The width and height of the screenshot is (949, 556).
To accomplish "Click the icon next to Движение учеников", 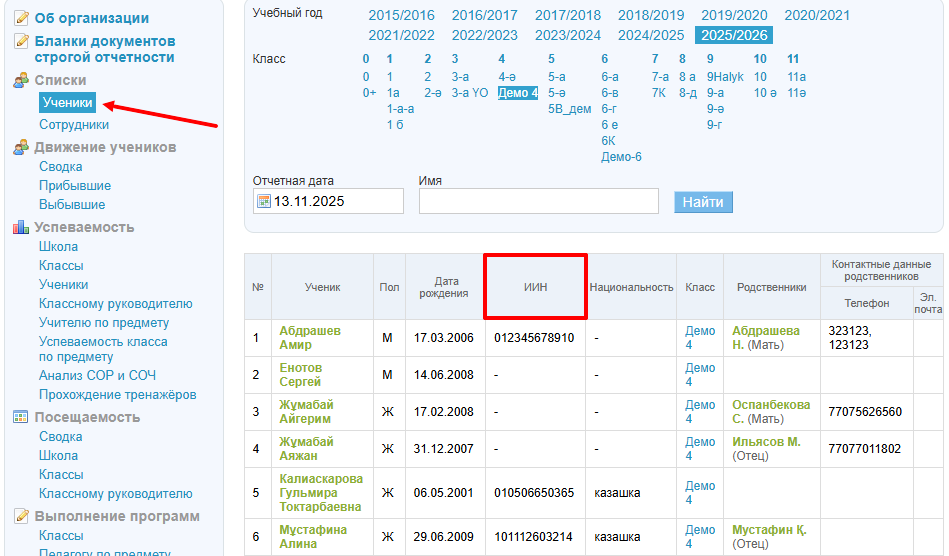I will point(21,147).
